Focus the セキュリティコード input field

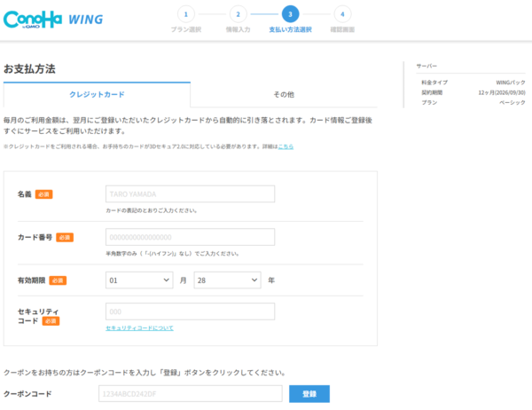coord(190,311)
